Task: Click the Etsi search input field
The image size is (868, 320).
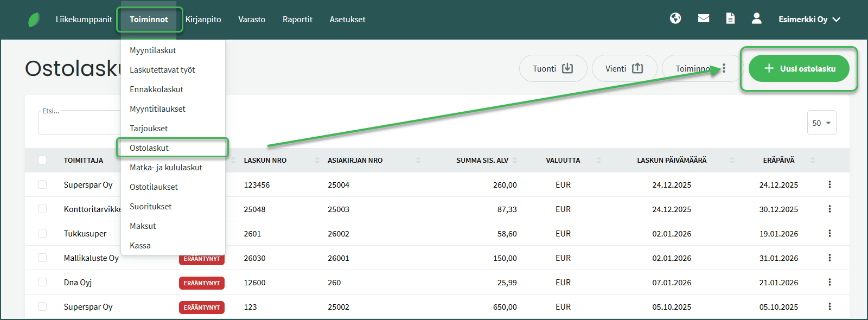Action: (79, 123)
